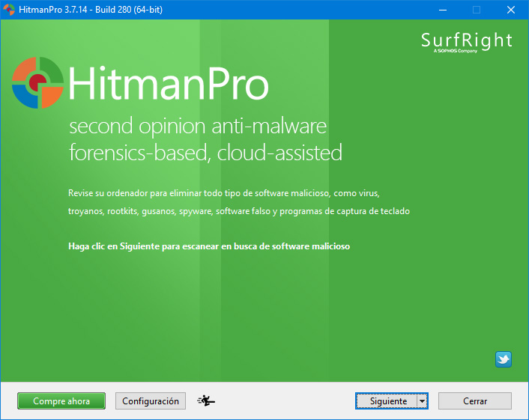The width and height of the screenshot is (529, 420).
Task: Click the 'forensics-based, cloud-assisted' text
Action: pyautogui.click(x=205, y=153)
